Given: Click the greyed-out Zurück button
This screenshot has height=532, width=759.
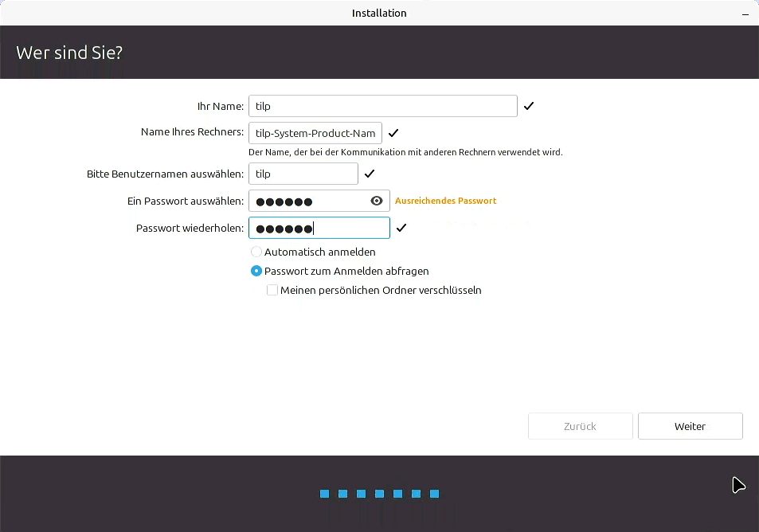Looking at the screenshot, I should pyautogui.click(x=580, y=426).
